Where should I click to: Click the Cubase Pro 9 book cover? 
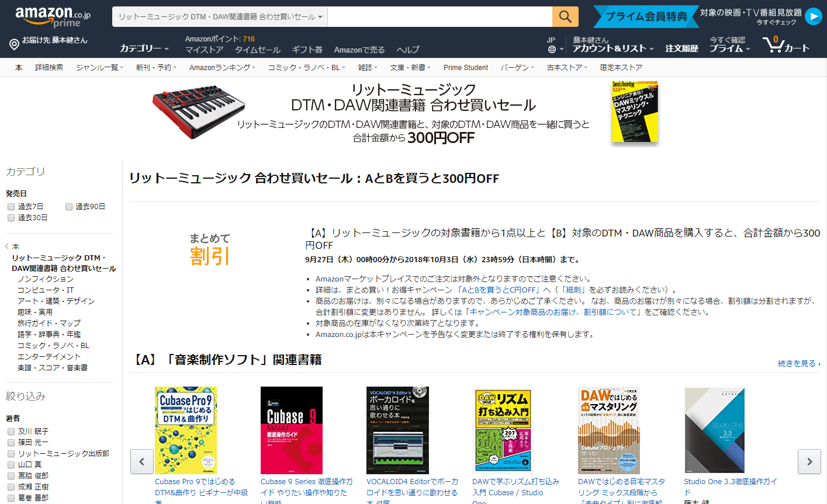[x=186, y=430]
